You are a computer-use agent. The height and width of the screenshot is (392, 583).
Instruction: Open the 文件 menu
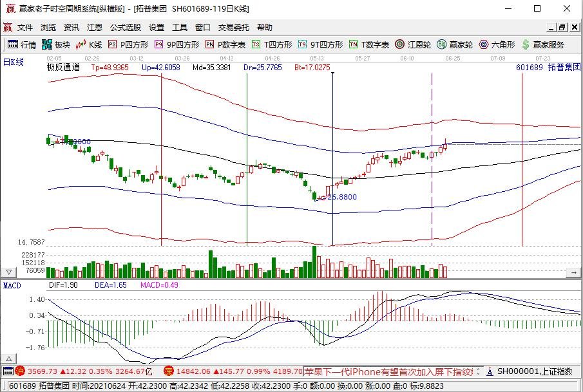tap(25, 27)
